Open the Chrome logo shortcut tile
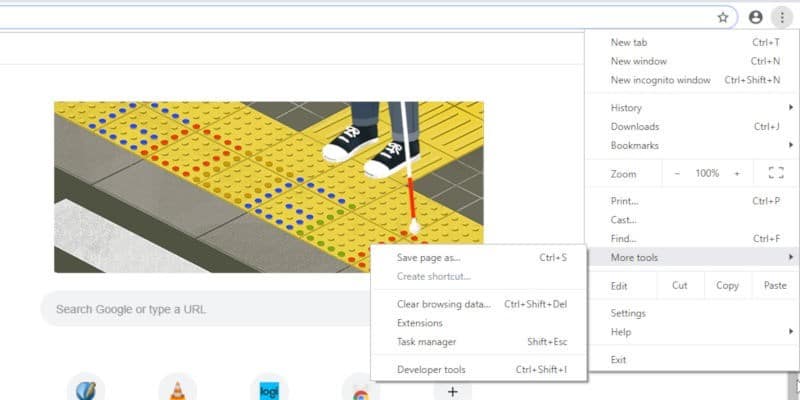This screenshot has width=800, height=400. [x=360, y=390]
